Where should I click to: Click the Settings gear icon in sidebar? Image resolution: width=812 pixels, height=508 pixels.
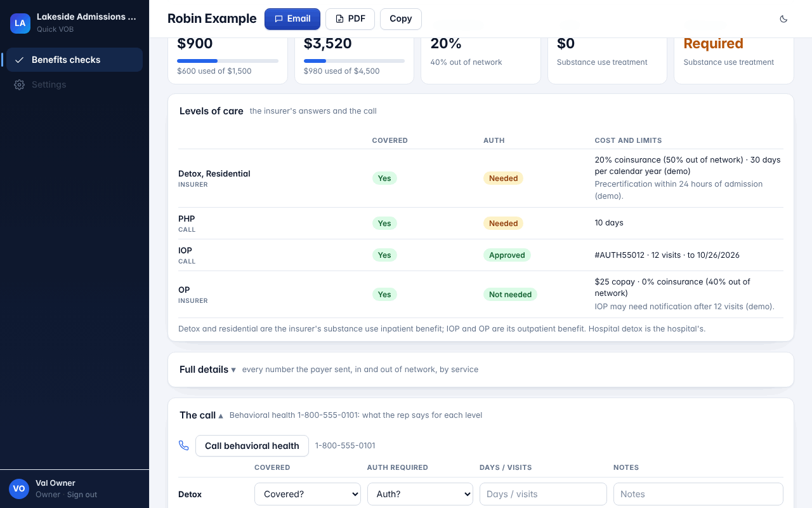tap(20, 84)
